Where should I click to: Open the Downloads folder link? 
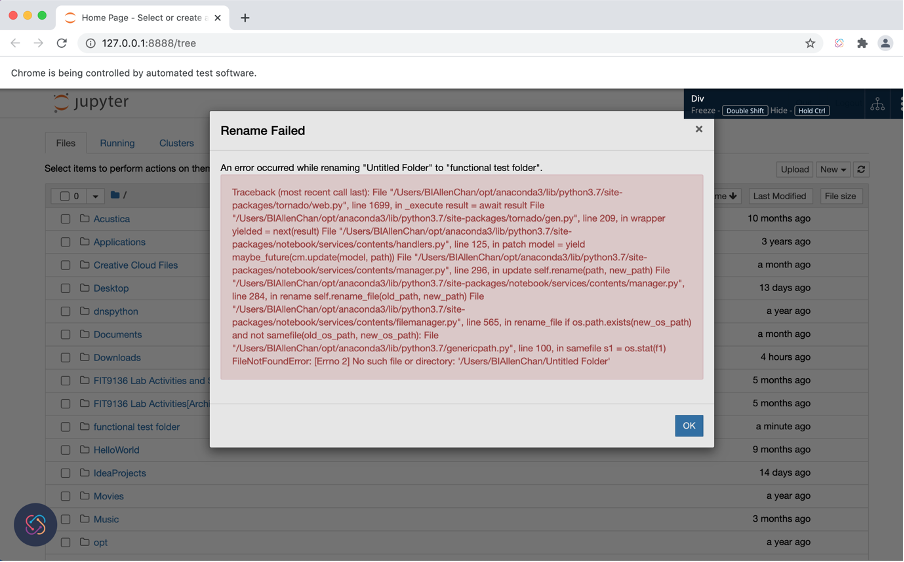(x=117, y=357)
